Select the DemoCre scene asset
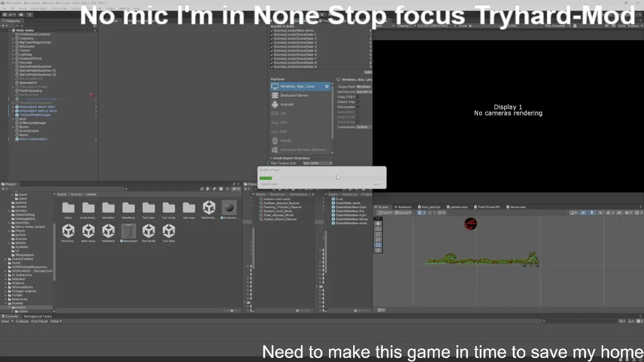The height and width of the screenshot is (362, 644). [68, 231]
